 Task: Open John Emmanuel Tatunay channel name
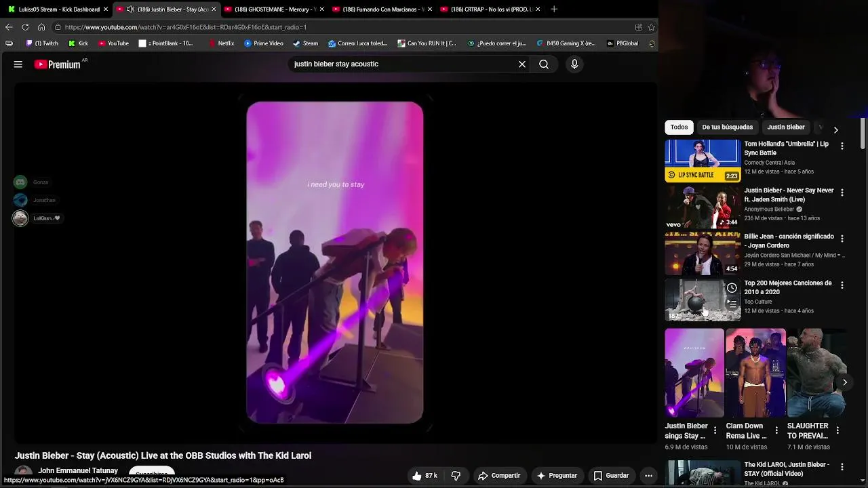point(78,470)
